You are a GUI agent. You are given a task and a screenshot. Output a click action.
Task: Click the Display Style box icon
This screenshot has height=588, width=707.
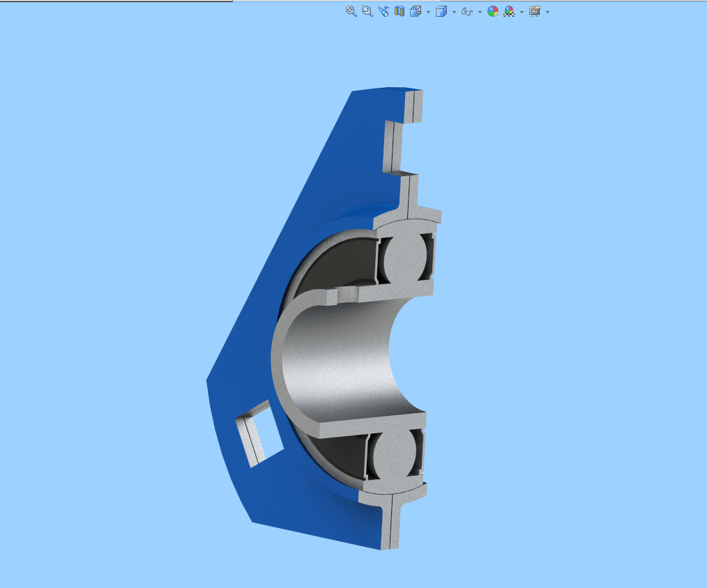441,11
